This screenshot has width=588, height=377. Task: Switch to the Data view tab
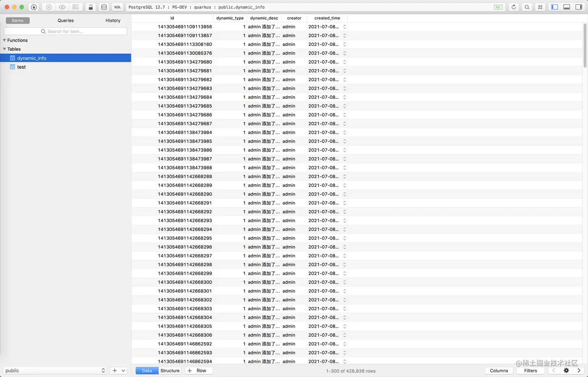click(147, 370)
